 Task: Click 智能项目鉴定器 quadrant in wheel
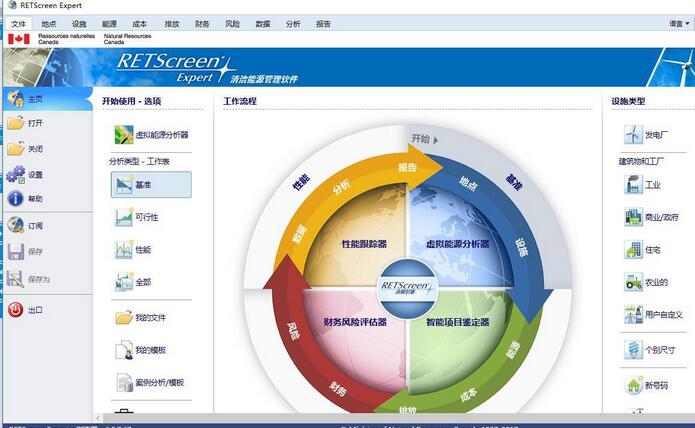pos(457,322)
